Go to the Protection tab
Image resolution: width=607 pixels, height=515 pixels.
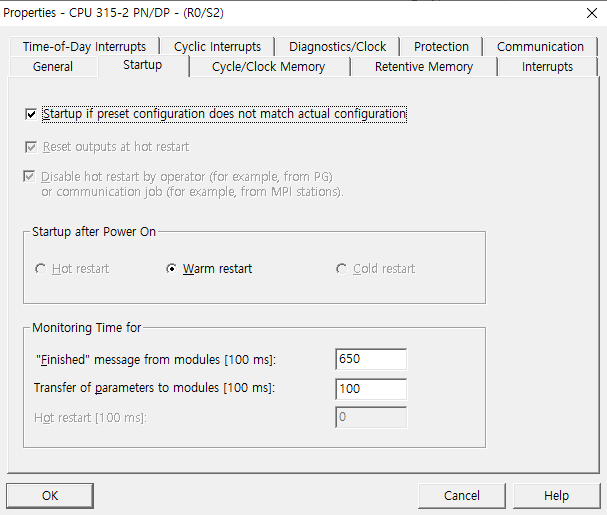tap(441, 46)
